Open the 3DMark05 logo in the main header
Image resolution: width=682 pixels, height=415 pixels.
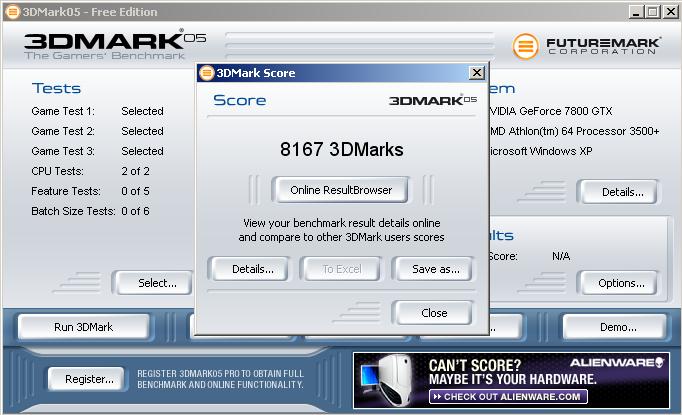point(115,44)
